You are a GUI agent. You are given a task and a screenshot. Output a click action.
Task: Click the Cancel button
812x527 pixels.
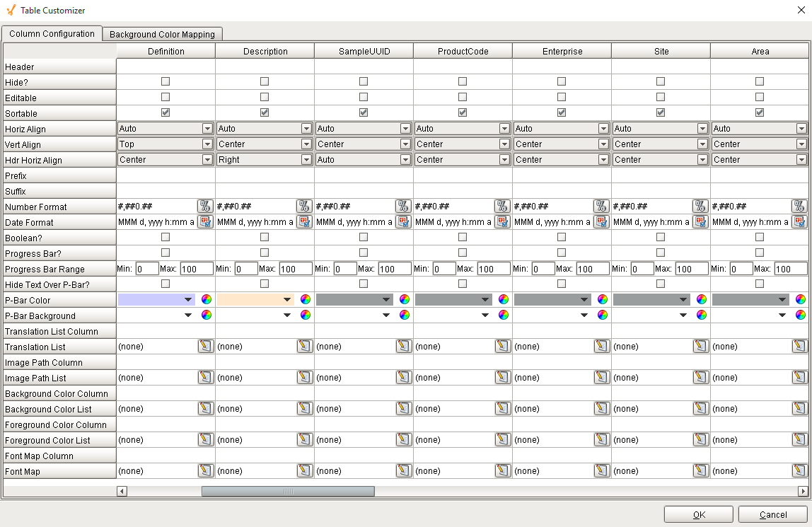click(x=772, y=515)
